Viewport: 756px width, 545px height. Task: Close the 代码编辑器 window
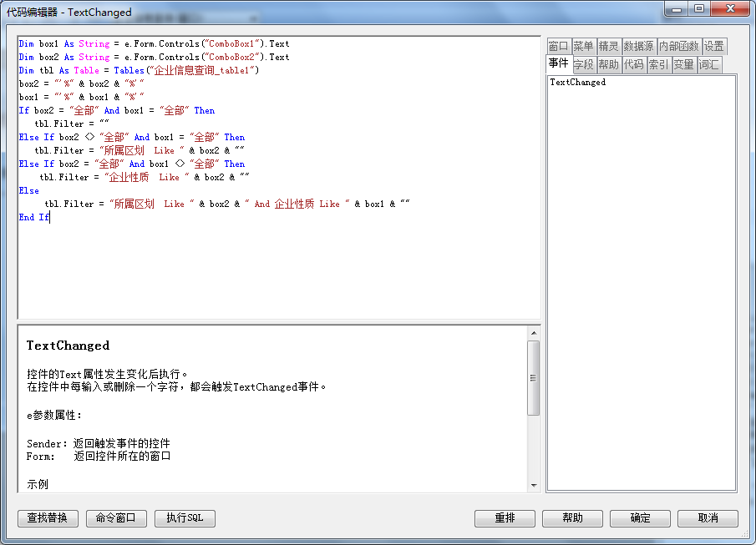(x=730, y=9)
